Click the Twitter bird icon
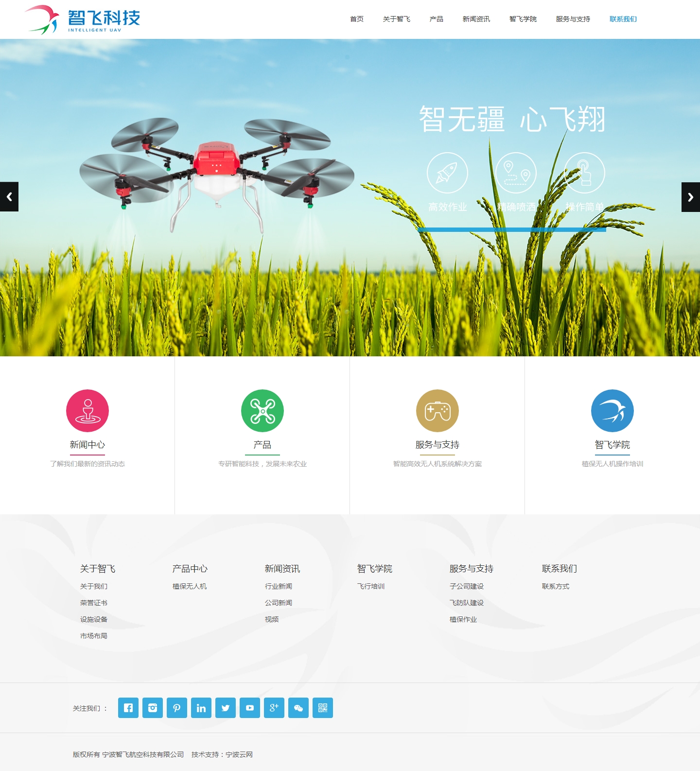 click(226, 708)
